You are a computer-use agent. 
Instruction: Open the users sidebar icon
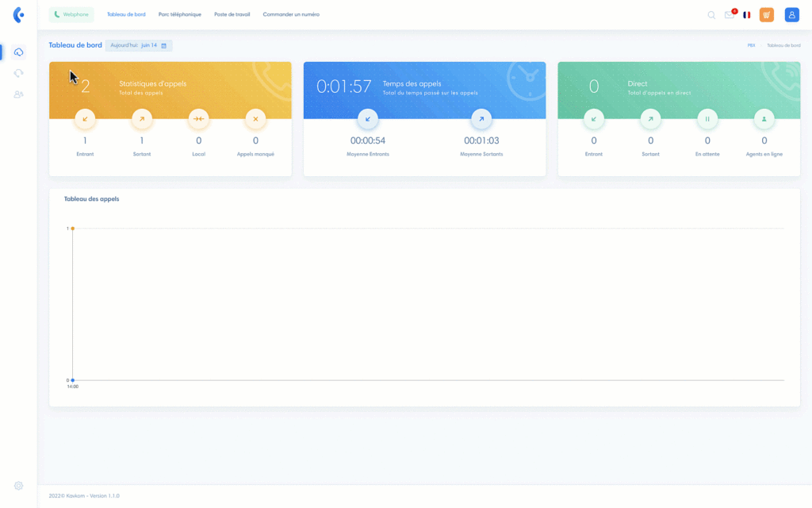[18, 94]
